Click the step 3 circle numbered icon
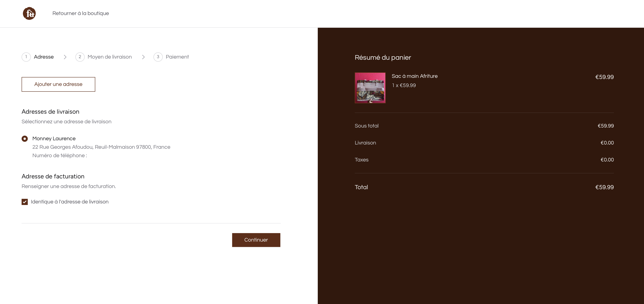 (158, 57)
